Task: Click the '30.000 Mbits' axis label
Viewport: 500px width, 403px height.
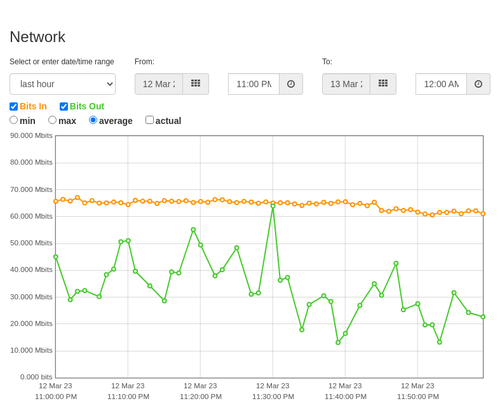Action: click(x=31, y=297)
